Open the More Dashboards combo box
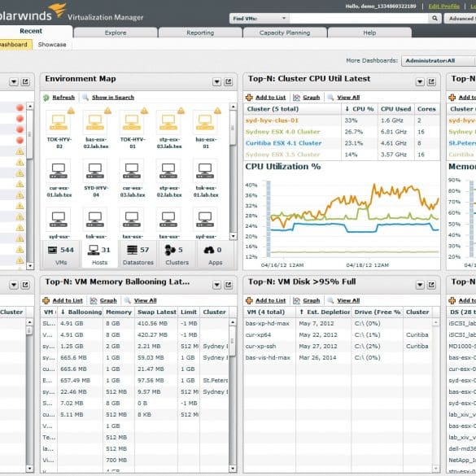The height and width of the screenshot is (476, 476). pyautogui.click(x=439, y=61)
